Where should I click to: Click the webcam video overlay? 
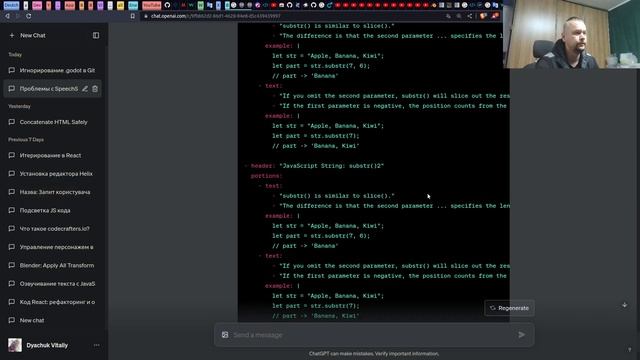click(571, 34)
